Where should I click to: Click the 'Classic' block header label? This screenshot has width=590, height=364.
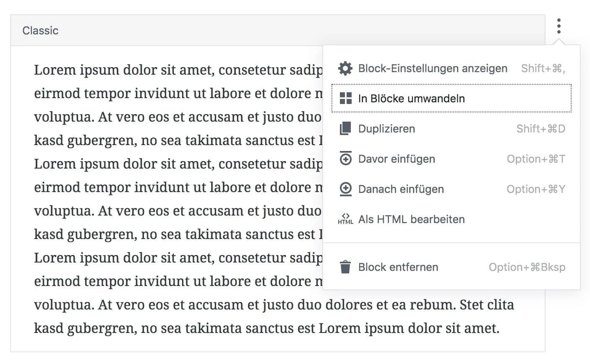(40, 31)
